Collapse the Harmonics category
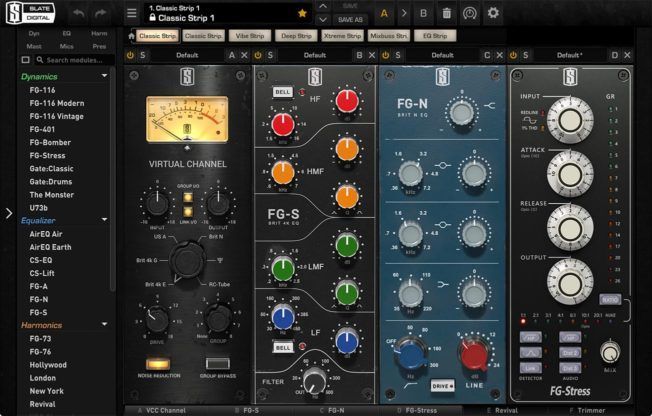 (x=104, y=324)
